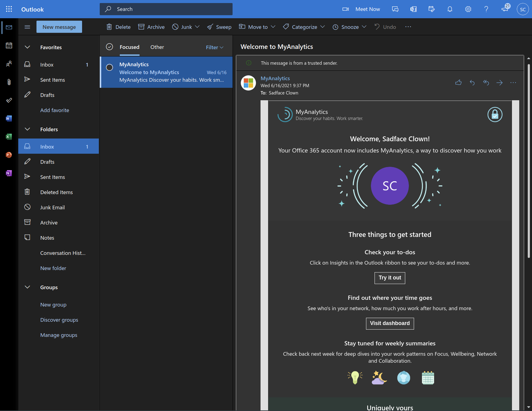Click in the Search box

click(166, 9)
